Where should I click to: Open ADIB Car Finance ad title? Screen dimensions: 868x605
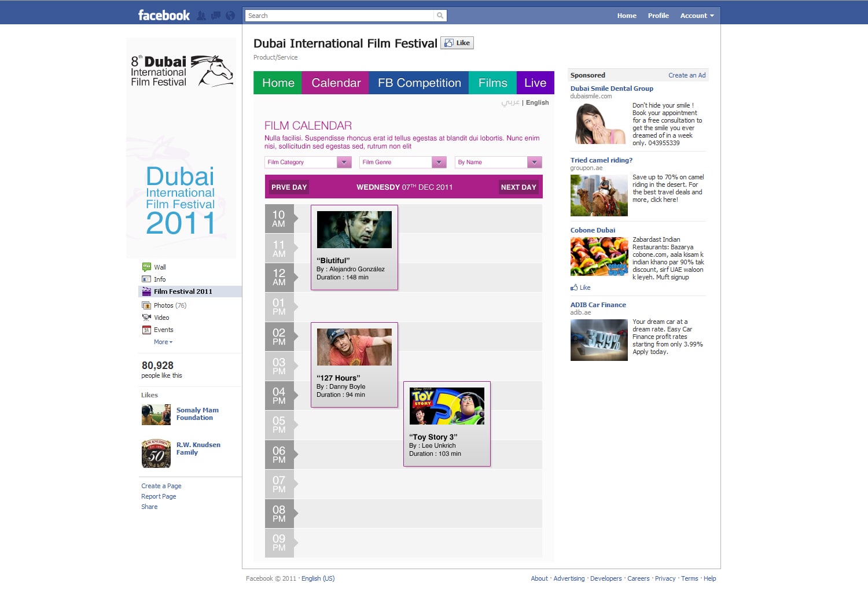(x=598, y=305)
